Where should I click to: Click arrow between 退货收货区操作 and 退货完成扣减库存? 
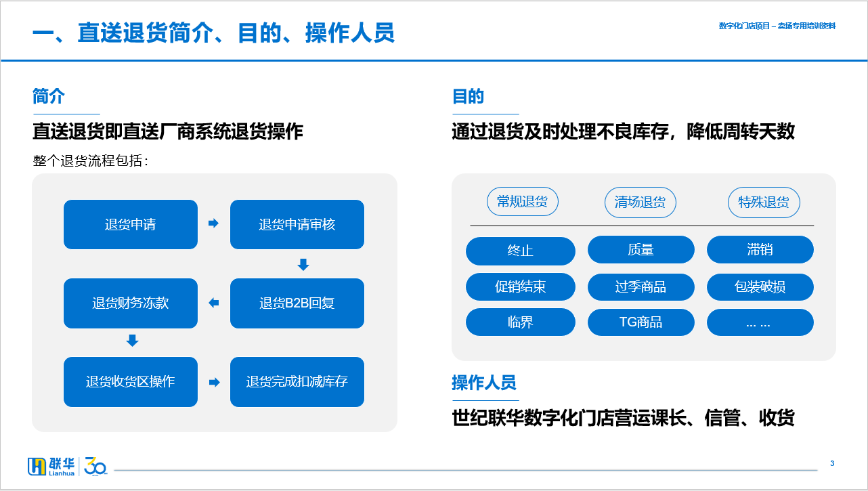pos(214,383)
